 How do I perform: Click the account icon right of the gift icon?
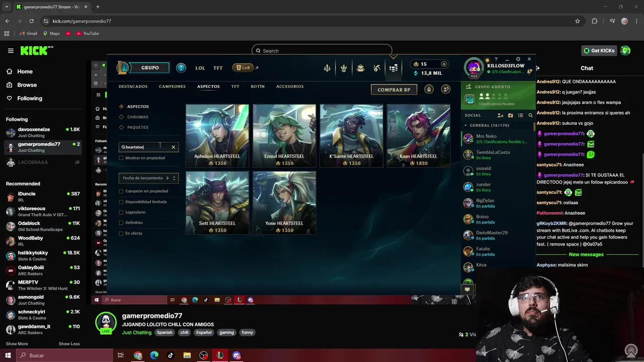click(x=445, y=89)
